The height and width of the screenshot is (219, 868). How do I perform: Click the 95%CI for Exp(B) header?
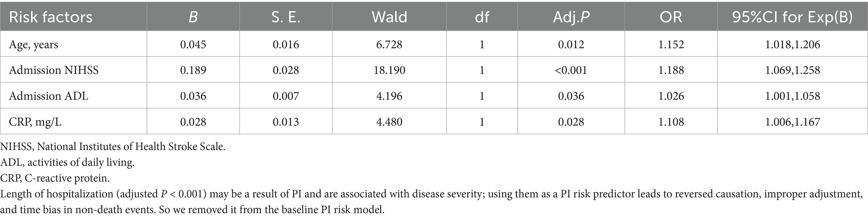click(792, 17)
